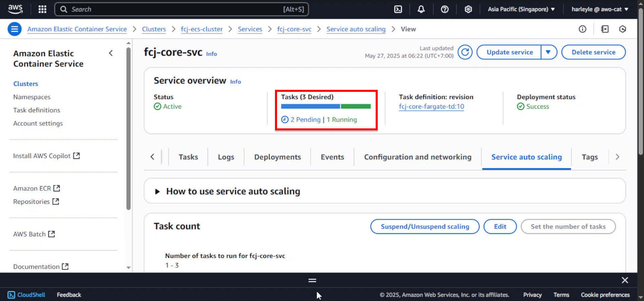644x301 pixels.
Task: Open the tutorials panel icon beside info
Action: (x=605, y=29)
